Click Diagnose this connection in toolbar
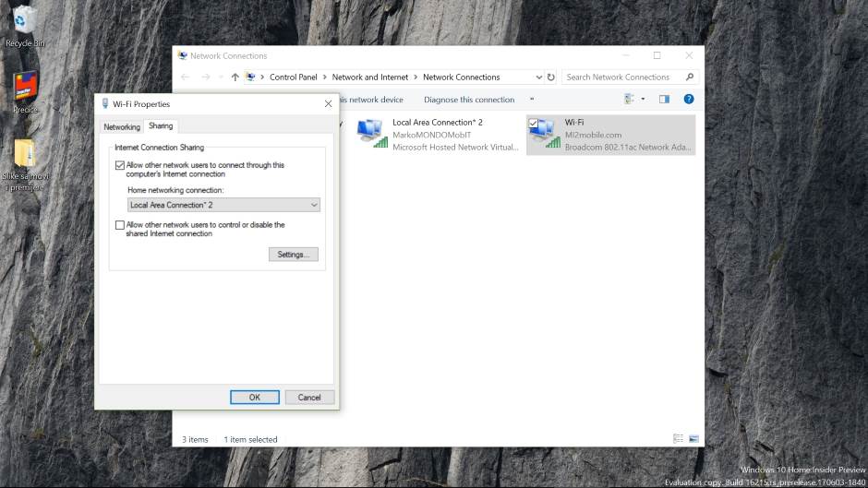The image size is (868, 488). 469,100
